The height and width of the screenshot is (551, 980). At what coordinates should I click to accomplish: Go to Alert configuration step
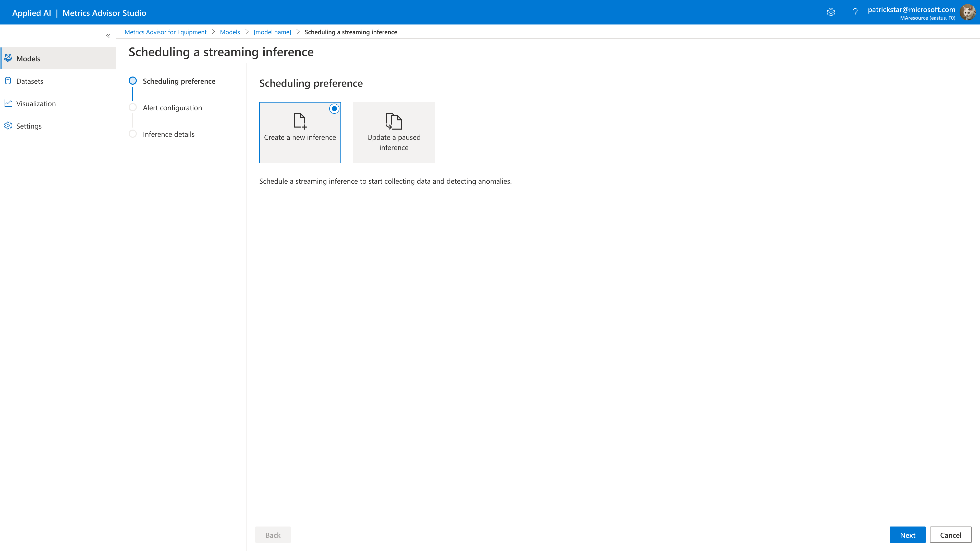[172, 108]
